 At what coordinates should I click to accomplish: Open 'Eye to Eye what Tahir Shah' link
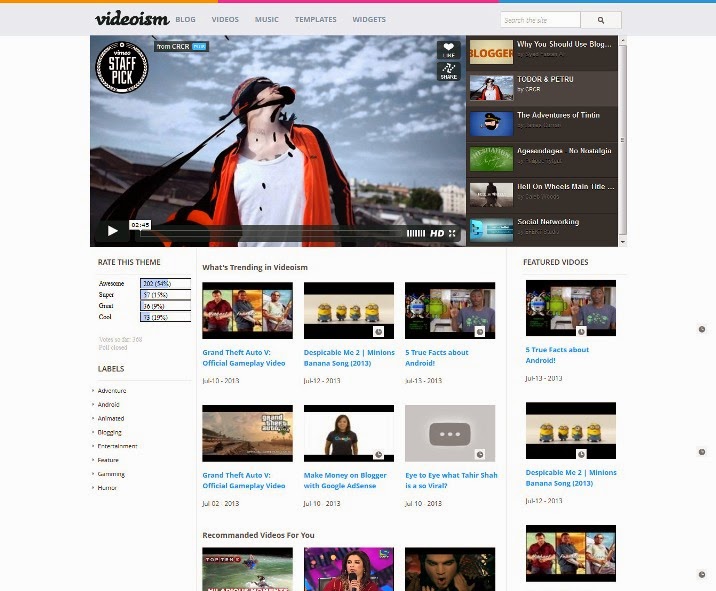(451, 480)
